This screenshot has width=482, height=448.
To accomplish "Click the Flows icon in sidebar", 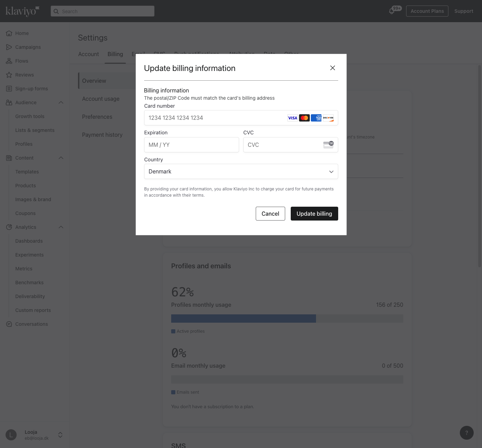I will click(x=9, y=61).
